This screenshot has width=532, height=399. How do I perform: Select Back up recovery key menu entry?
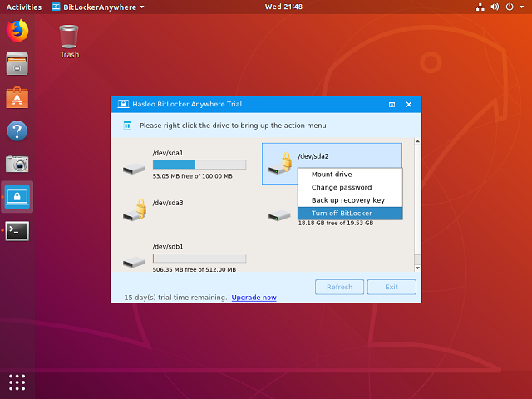(x=350, y=200)
